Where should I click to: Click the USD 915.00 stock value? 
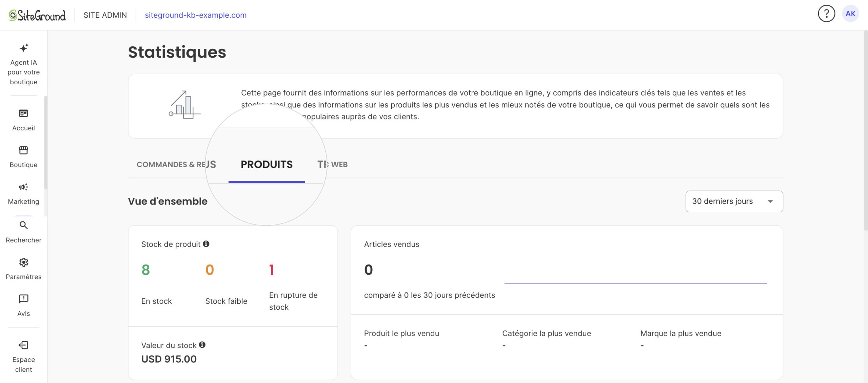(169, 359)
